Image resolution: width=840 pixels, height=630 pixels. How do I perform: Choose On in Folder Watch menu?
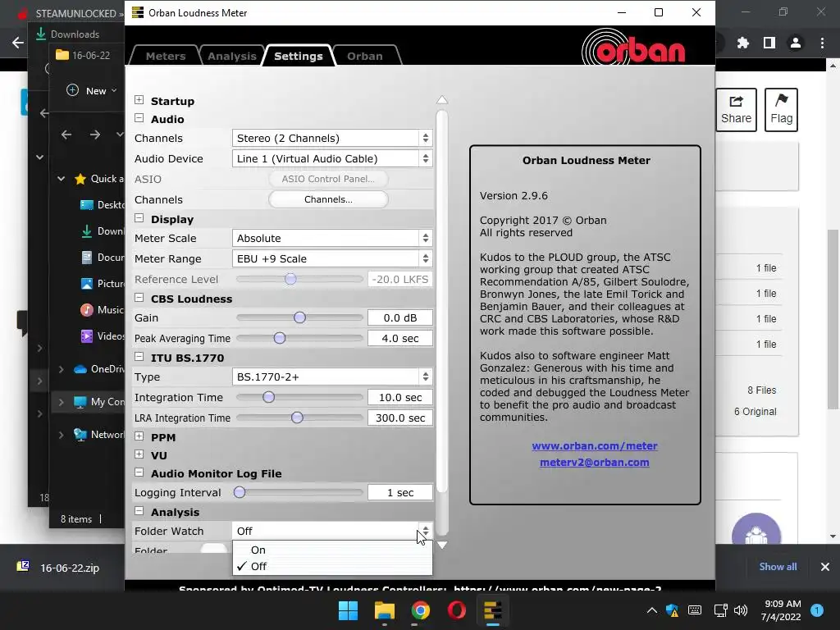[332, 550]
